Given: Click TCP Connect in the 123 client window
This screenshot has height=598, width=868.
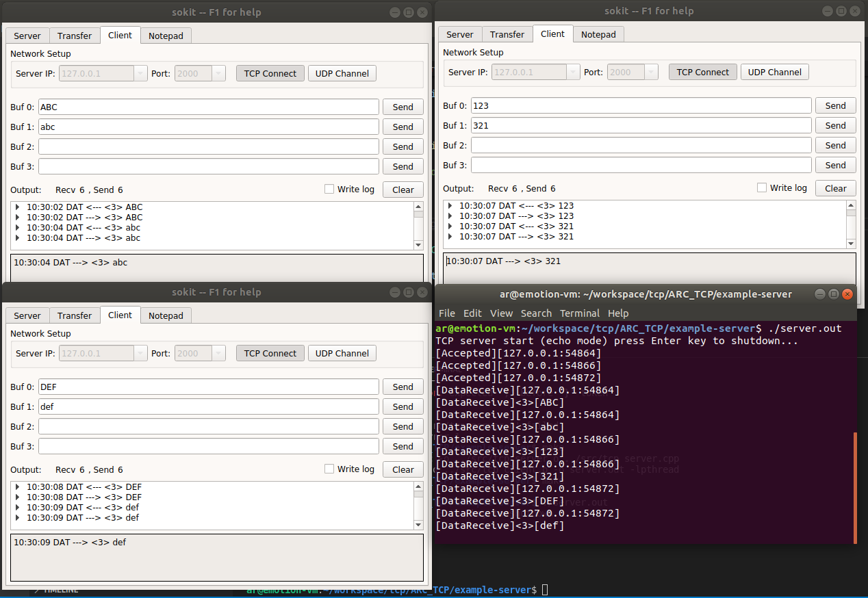Looking at the screenshot, I should pos(703,72).
